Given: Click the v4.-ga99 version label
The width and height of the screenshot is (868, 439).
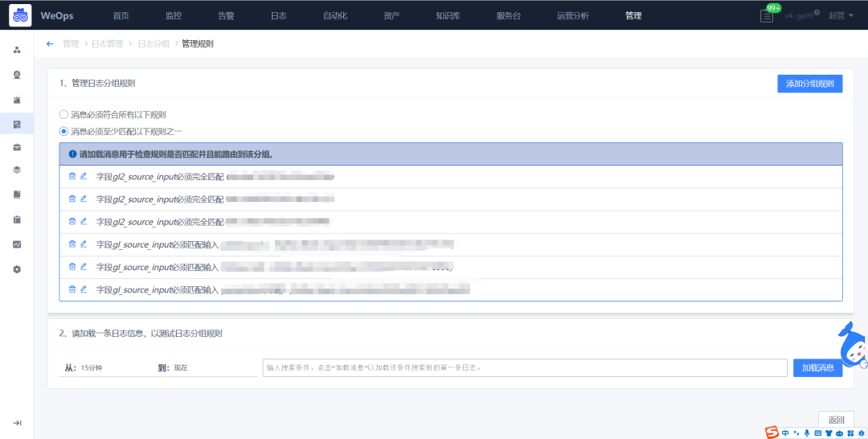Looking at the screenshot, I should [x=799, y=16].
